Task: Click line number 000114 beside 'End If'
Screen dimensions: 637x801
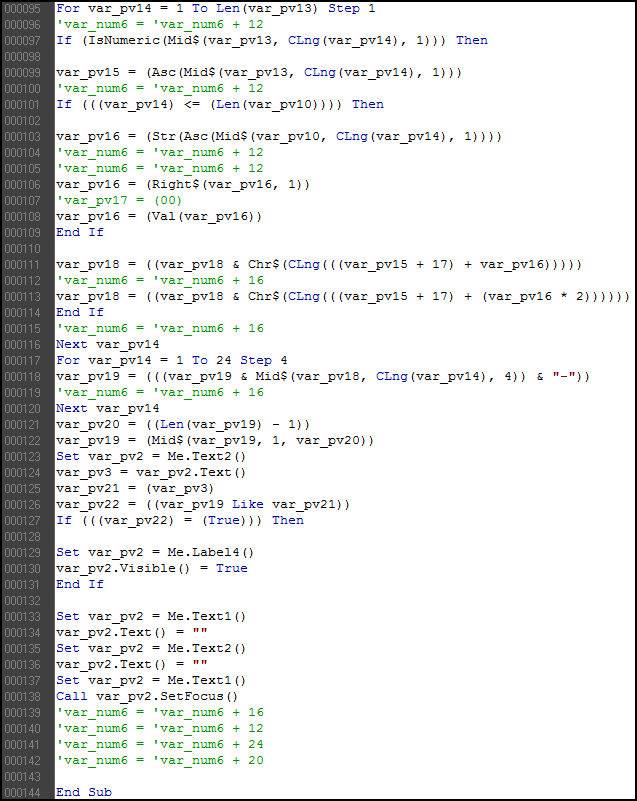Action: (22, 313)
